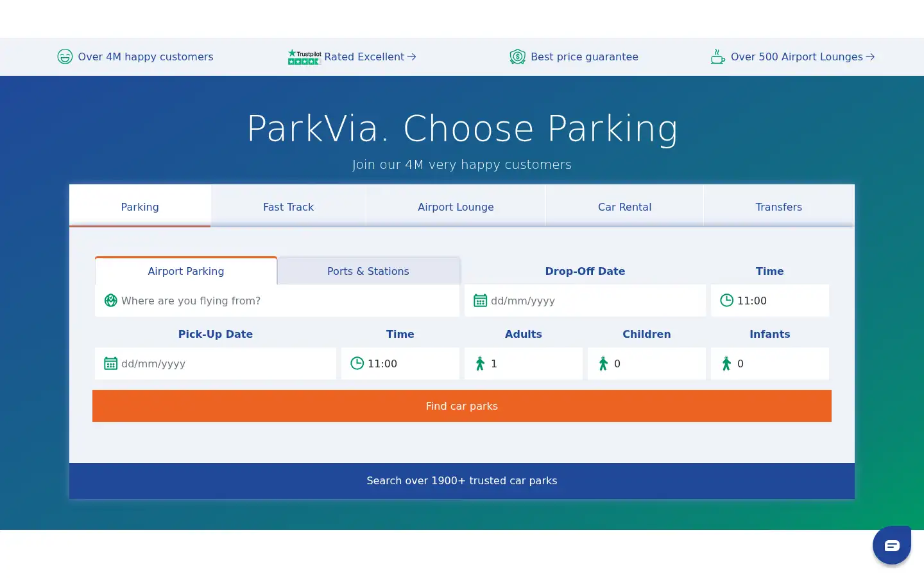Click the smiley face happy customers icon
Screen dimensions: 924x578
click(65, 57)
